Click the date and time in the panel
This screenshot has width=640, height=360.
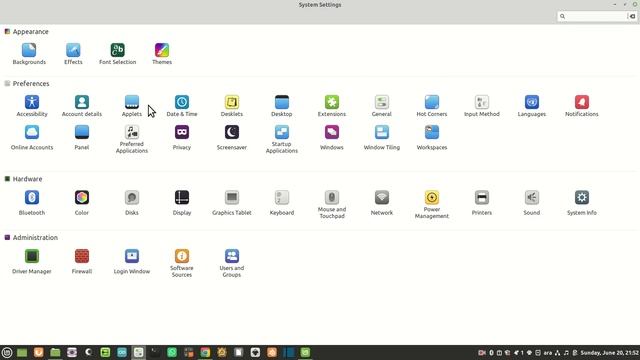609,353
